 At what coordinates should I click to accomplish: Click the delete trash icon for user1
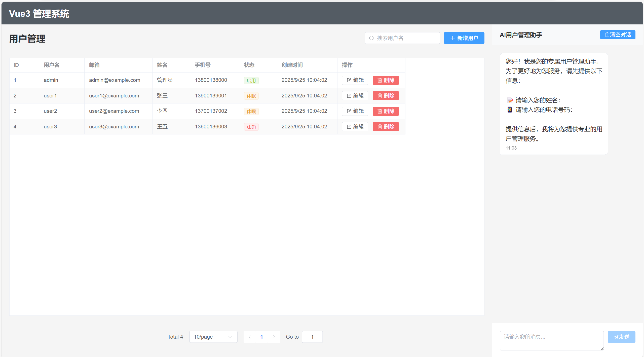pos(380,96)
